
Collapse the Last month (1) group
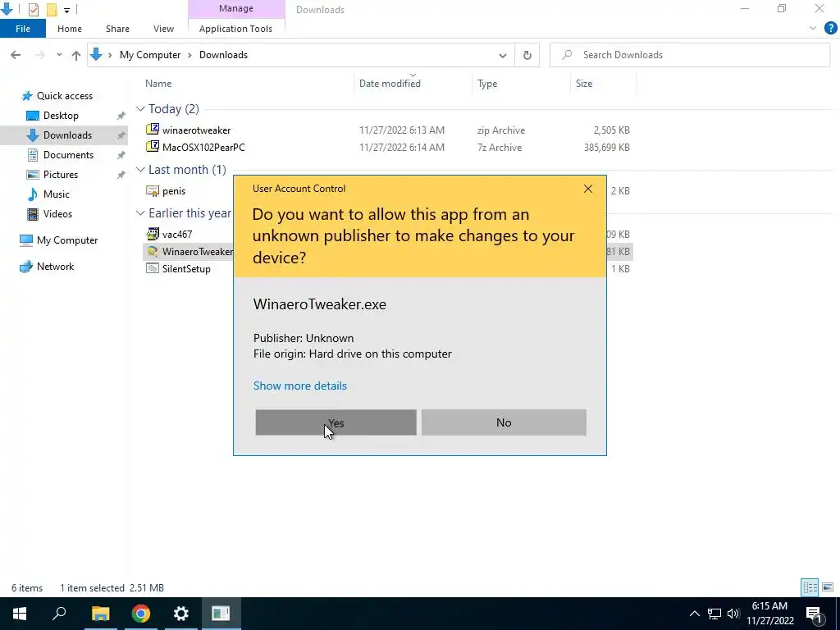[140, 169]
